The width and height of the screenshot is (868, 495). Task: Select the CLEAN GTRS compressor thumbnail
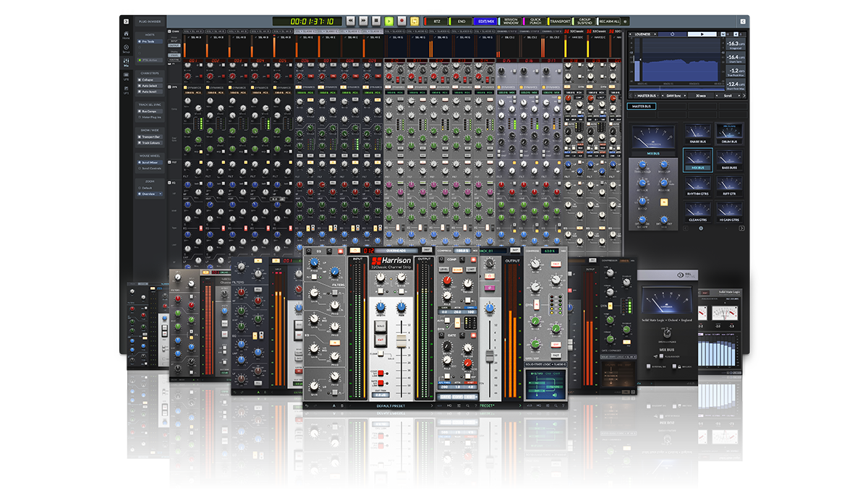tap(698, 211)
